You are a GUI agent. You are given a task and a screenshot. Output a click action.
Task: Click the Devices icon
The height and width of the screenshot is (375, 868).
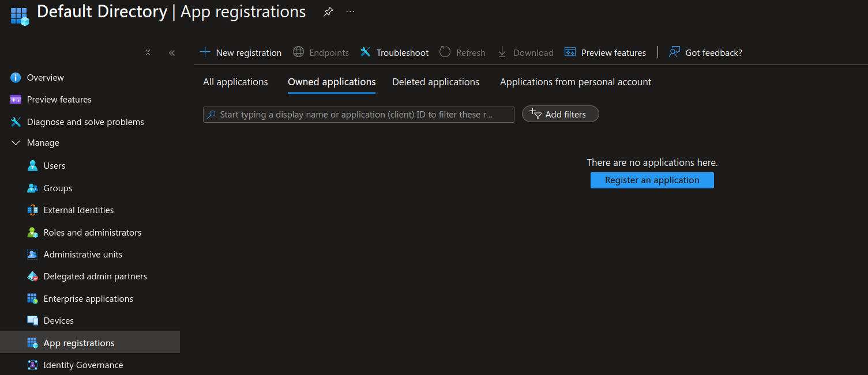pyautogui.click(x=32, y=321)
